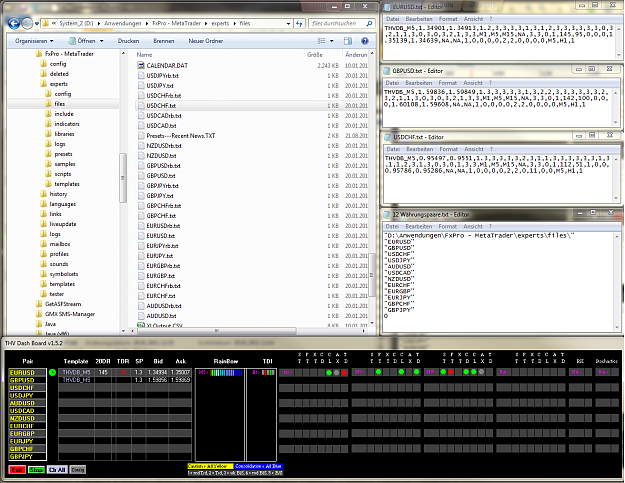The image size is (625, 483).
Task: Select the USDJPYrb.txt file icon
Action: (x=141, y=75)
